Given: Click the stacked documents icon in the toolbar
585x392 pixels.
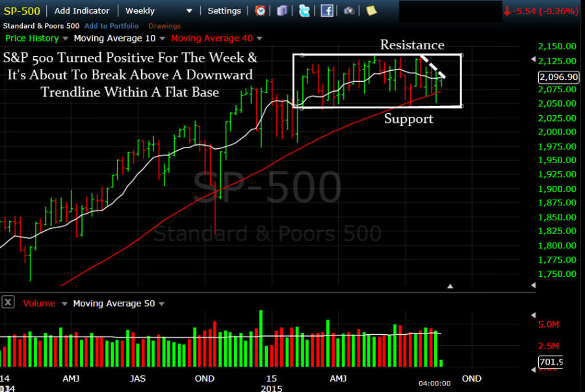Looking at the screenshot, I should coord(282,11).
